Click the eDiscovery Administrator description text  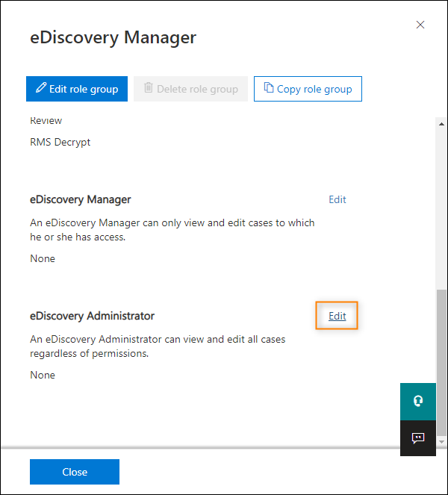(x=158, y=346)
